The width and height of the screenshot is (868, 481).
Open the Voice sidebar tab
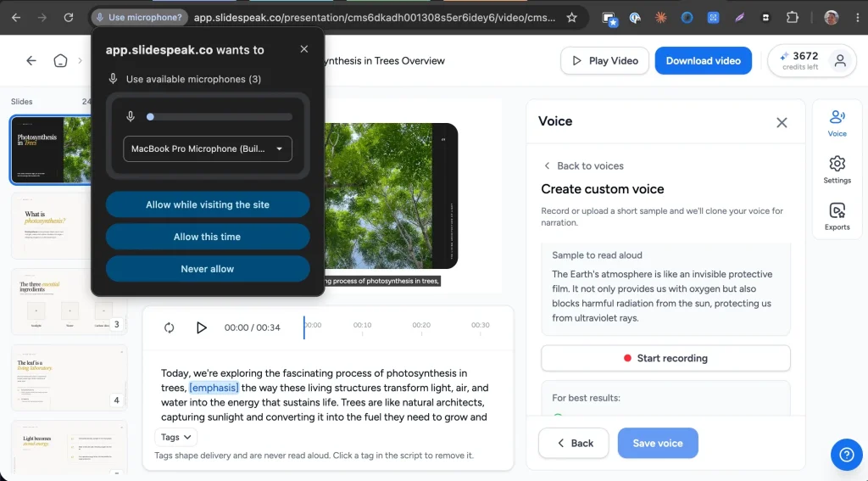tap(837, 123)
